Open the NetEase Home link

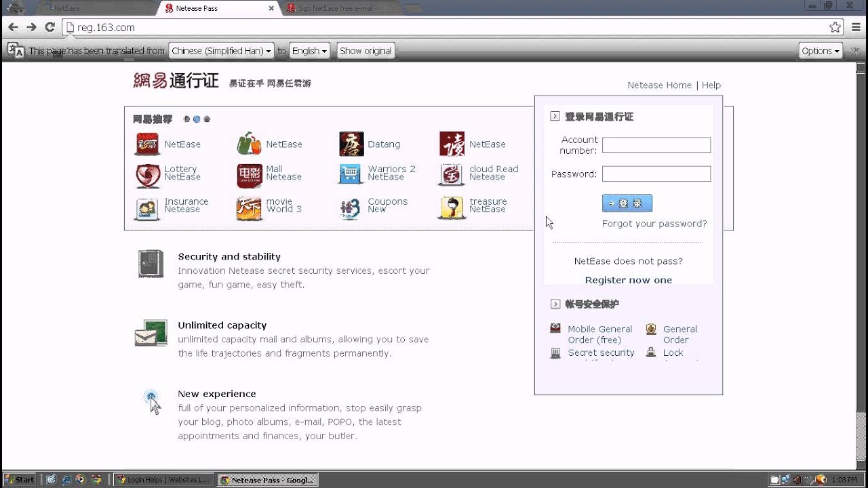pos(659,85)
